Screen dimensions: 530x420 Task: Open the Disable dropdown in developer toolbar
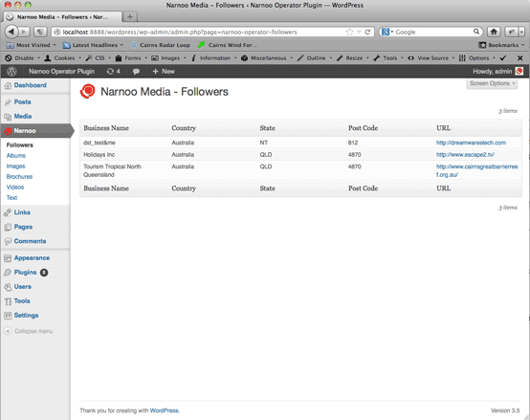22,58
